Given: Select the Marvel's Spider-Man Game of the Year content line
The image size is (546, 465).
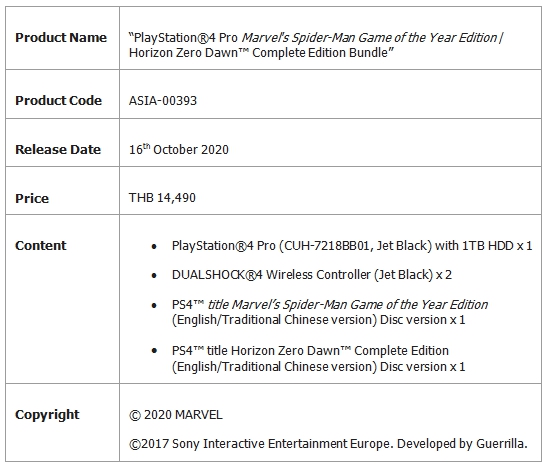Looking at the screenshot, I should pyautogui.click(x=329, y=312).
